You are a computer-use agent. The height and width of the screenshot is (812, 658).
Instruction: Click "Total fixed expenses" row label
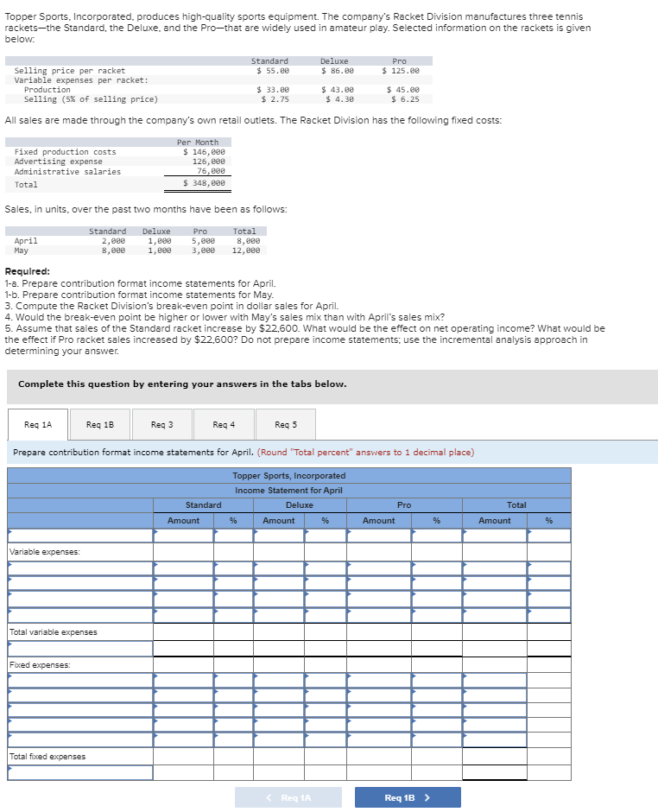[47, 757]
